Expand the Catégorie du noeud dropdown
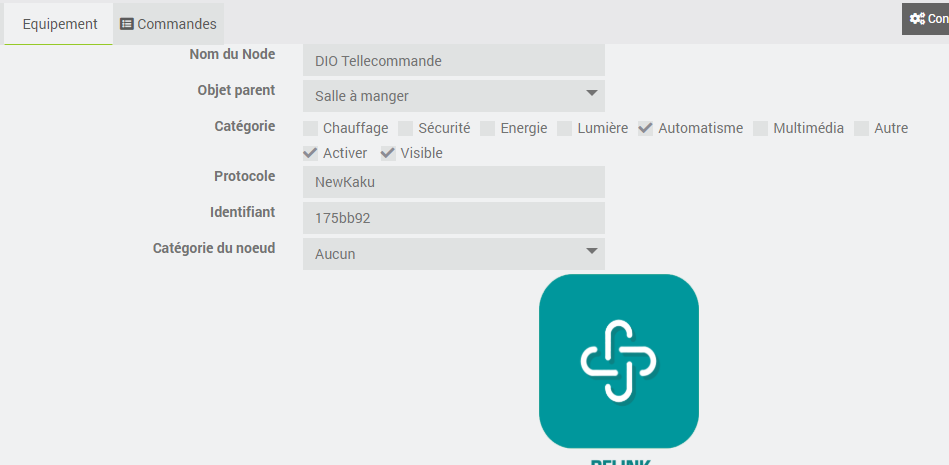This screenshot has width=949, height=465. tap(454, 254)
